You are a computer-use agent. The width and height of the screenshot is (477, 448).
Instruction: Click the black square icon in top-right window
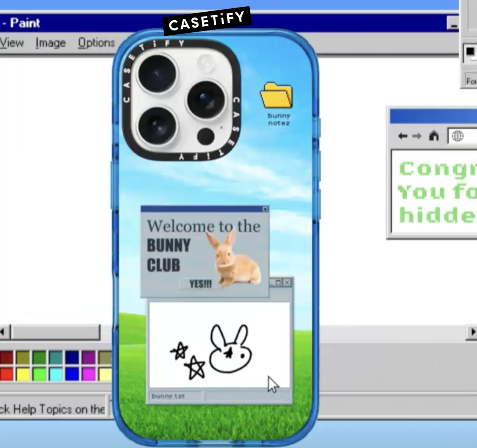pos(470,52)
